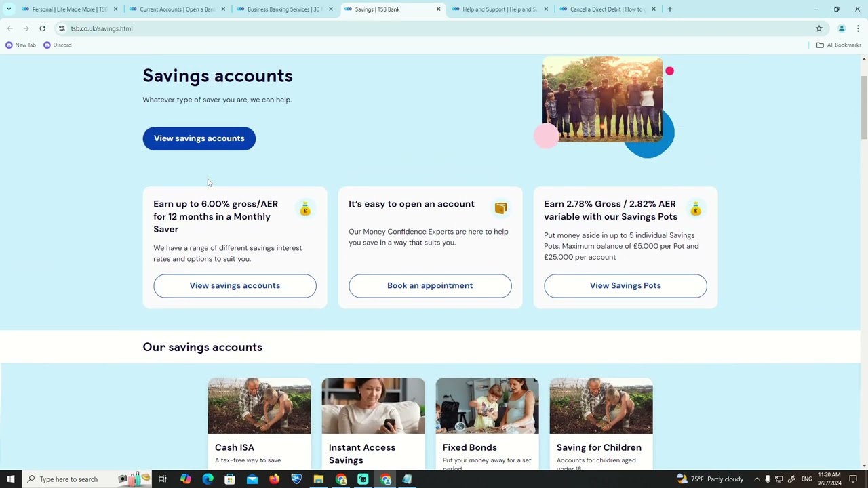The image size is (868, 488).
Task: Open network status icon in system tray
Action: pyautogui.click(x=779, y=479)
